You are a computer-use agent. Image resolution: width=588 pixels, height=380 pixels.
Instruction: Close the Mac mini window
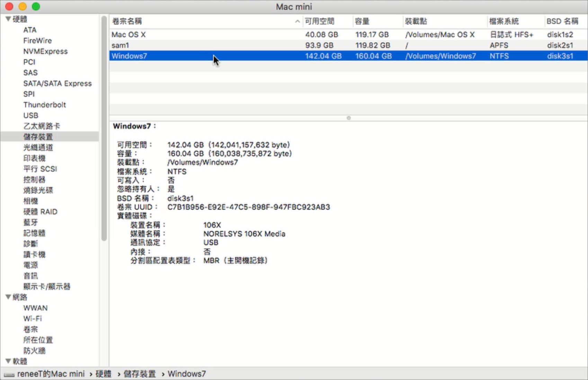point(9,7)
